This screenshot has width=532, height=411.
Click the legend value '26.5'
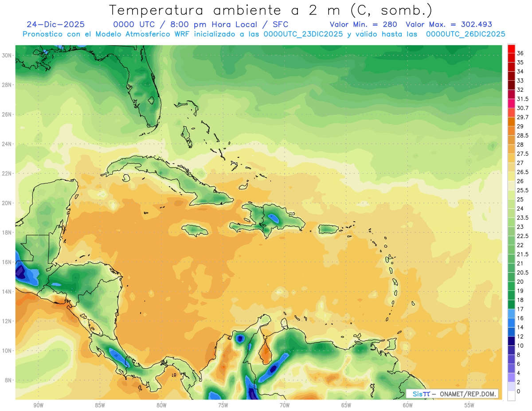tap(523, 172)
